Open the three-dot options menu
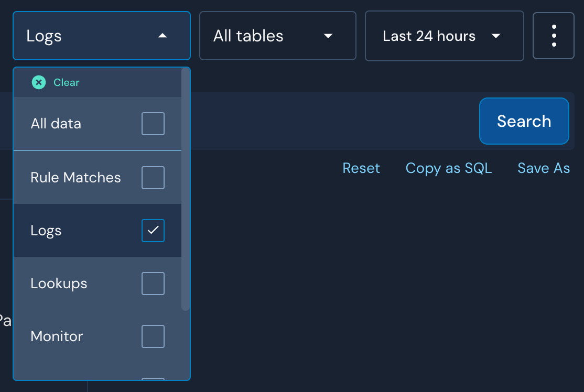584x392 pixels. coord(554,36)
